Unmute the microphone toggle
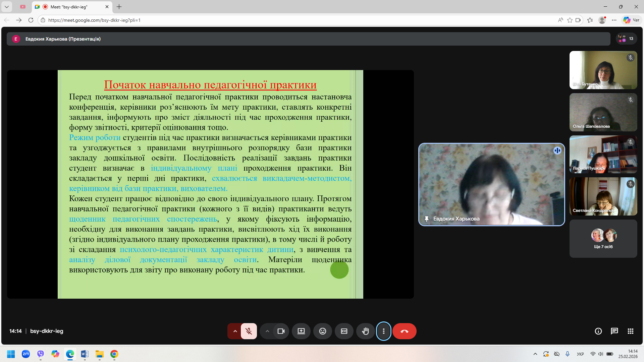The image size is (644, 362). click(249, 331)
